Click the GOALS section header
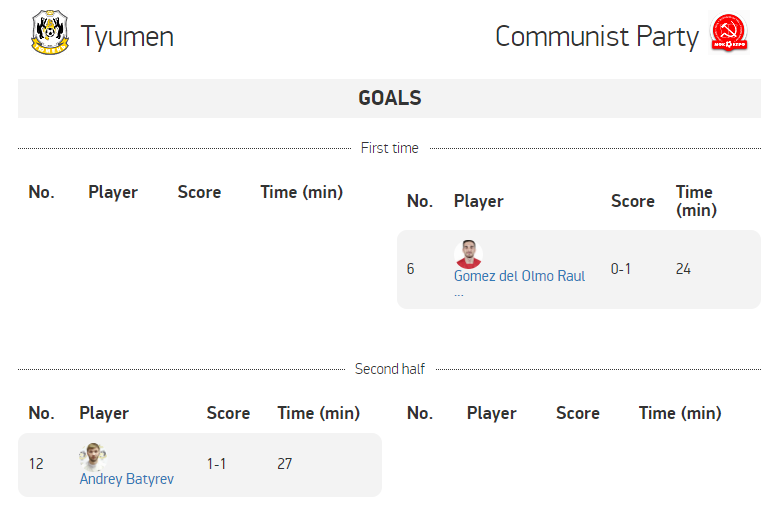780x520 pixels. (390, 99)
